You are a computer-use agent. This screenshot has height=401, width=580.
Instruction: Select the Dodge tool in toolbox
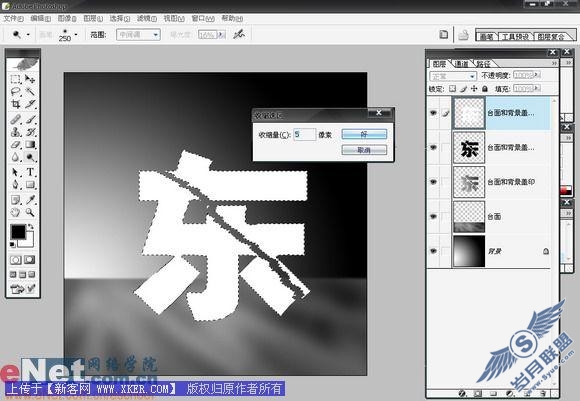pos(30,157)
